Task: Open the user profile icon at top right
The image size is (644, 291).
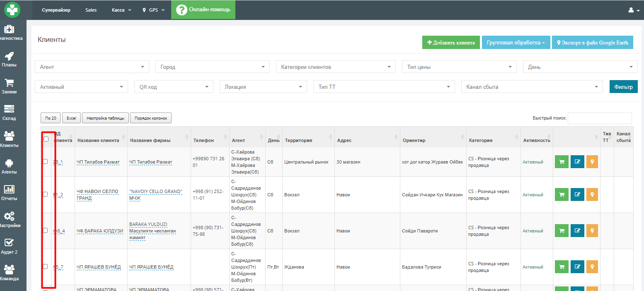Action: click(634, 10)
